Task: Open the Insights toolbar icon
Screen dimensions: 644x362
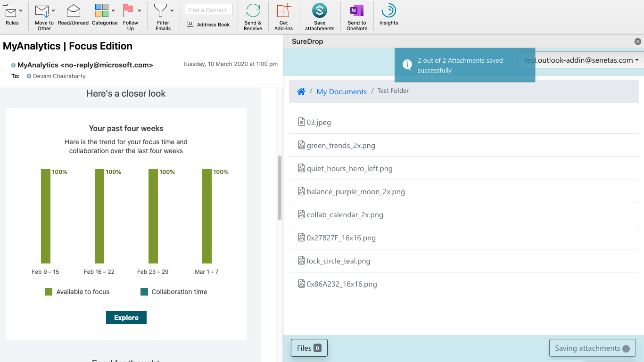Action: 388,11
